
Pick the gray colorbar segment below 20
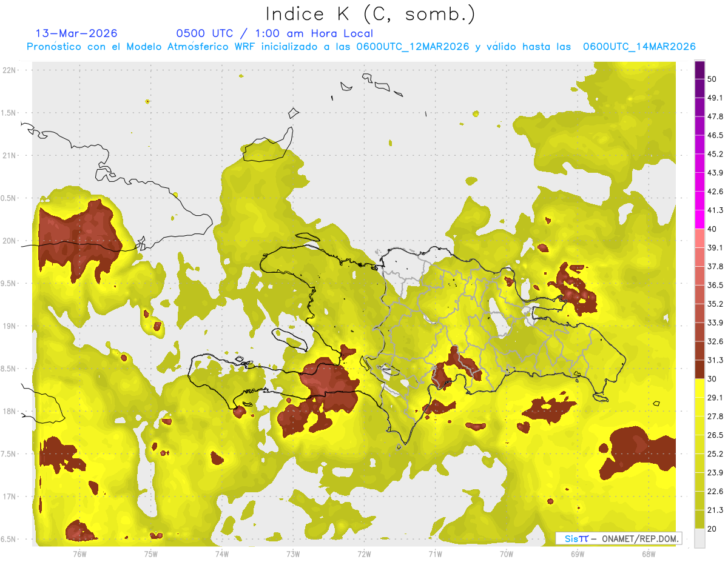(x=699, y=538)
